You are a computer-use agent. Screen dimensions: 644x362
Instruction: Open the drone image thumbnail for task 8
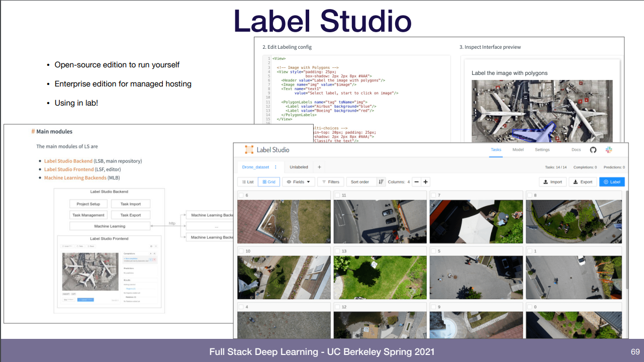[x=573, y=222]
